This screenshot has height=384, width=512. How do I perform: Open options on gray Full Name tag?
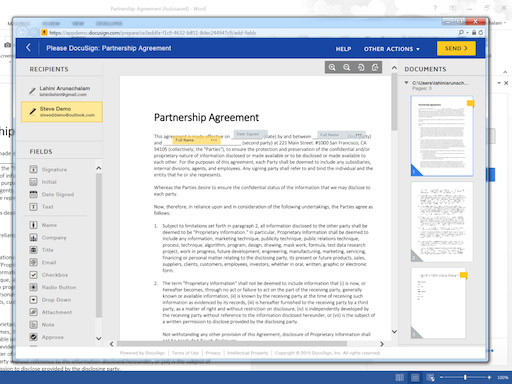click(x=358, y=135)
